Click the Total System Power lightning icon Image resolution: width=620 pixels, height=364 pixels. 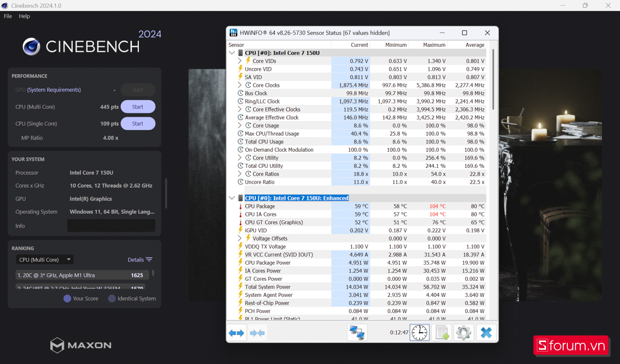tap(240, 287)
